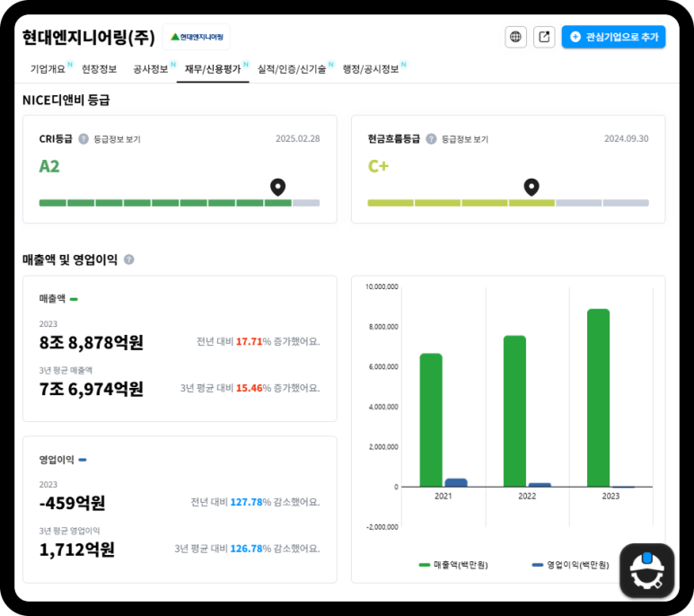694x616 pixels.
Task: Click the 7조 6,974억원 average revenue
Action: [92, 389]
